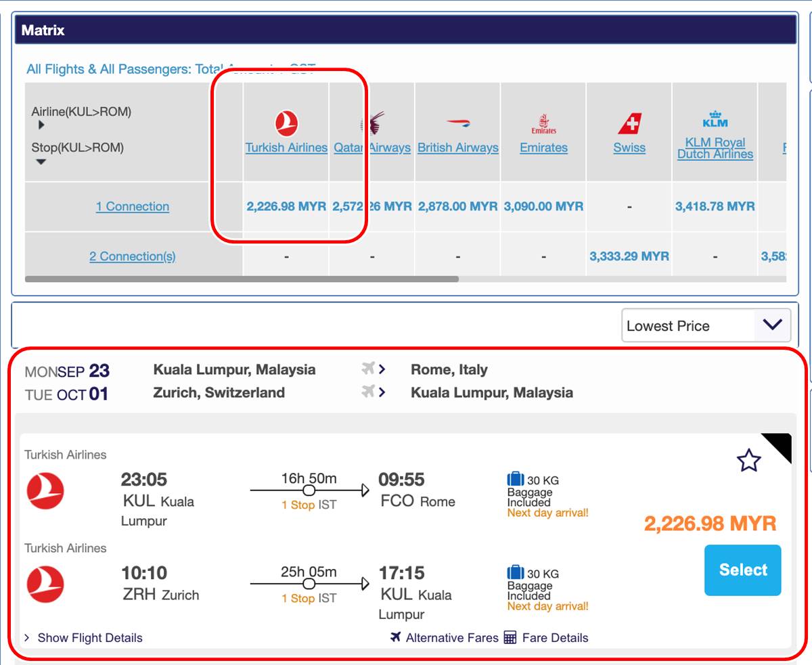
Task: Click the MON SEP 23 date
Action: [67, 371]
